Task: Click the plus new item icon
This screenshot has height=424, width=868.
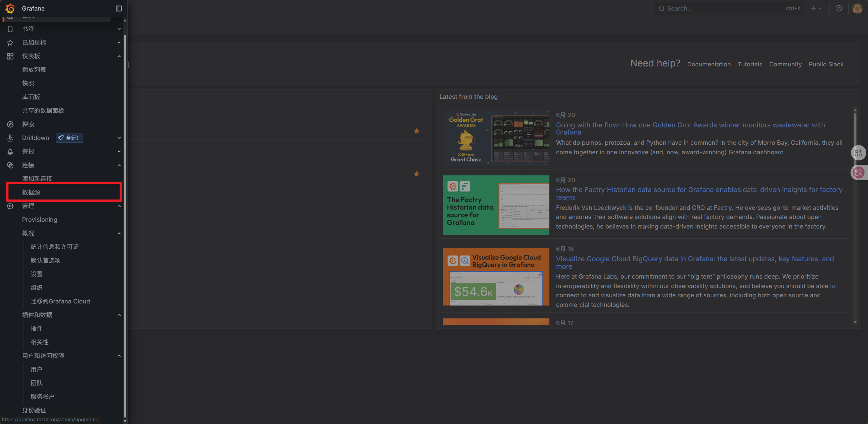Action: point(813,9)
